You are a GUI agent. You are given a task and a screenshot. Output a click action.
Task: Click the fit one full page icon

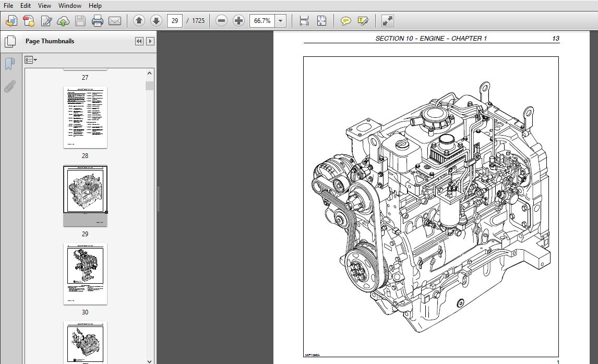pos(321,20)
